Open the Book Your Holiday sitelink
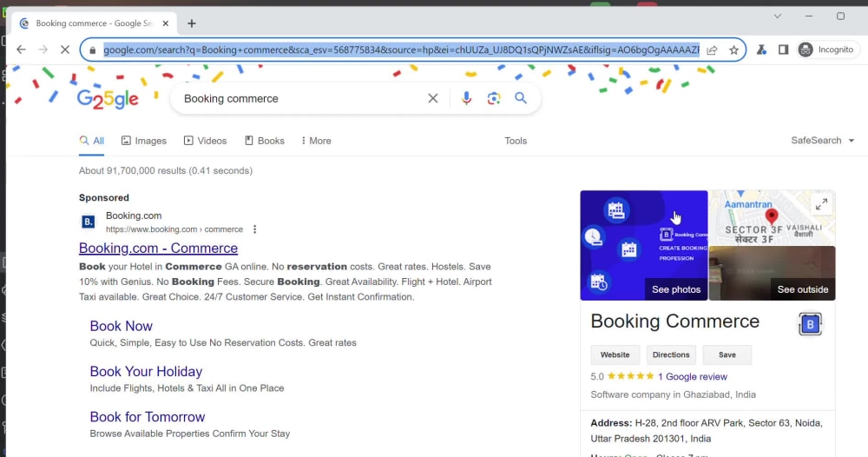868x457 pixels. (x=146, y=371)
